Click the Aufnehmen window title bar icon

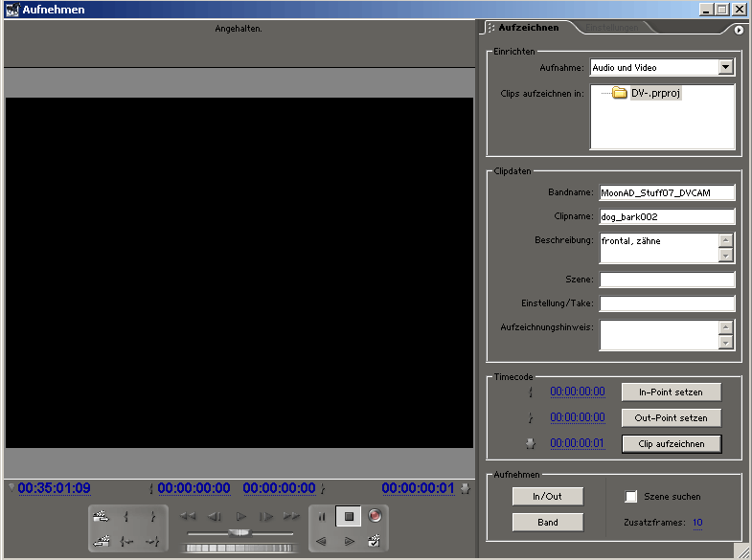pyautogui.click(x=11, y=10)
